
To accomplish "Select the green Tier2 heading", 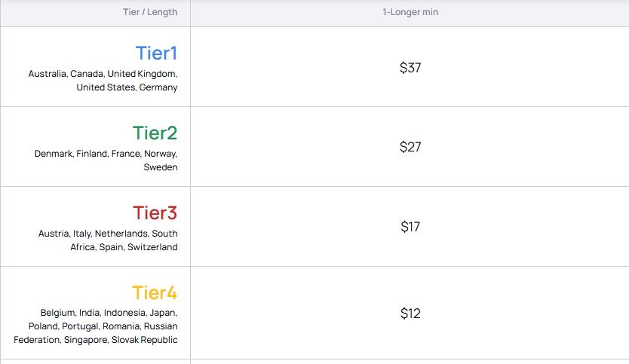I will click(x=155, y=133).
